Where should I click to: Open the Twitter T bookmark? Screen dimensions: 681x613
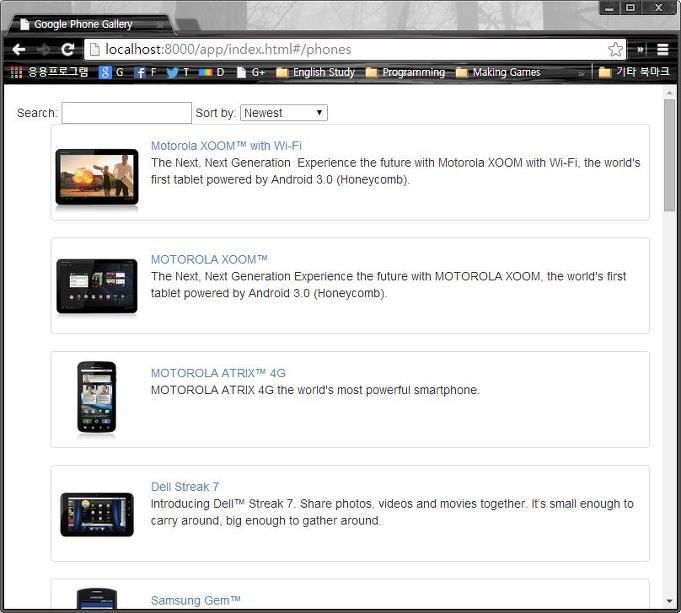coord(178,72)
